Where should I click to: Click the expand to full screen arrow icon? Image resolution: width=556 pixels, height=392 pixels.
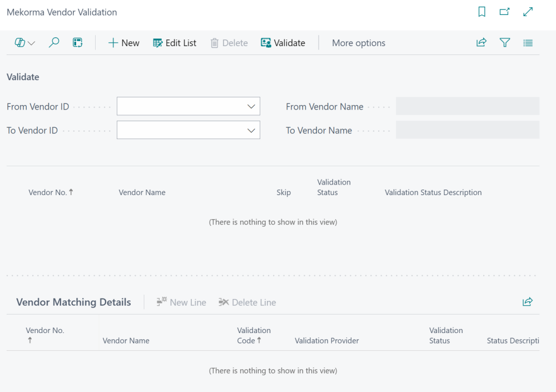pyautogui.click(x=528, y=12)
